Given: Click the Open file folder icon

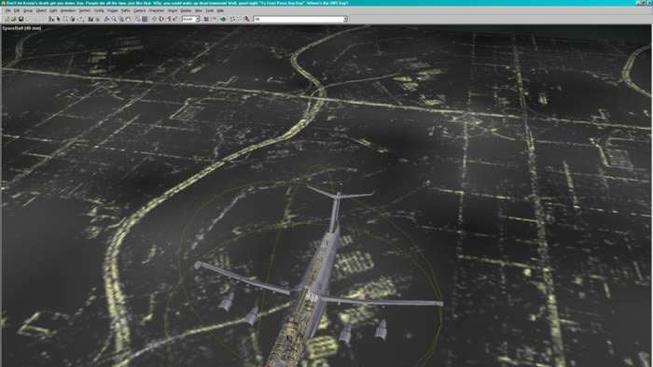Looking at the screenshot, I should coord(14,19).
